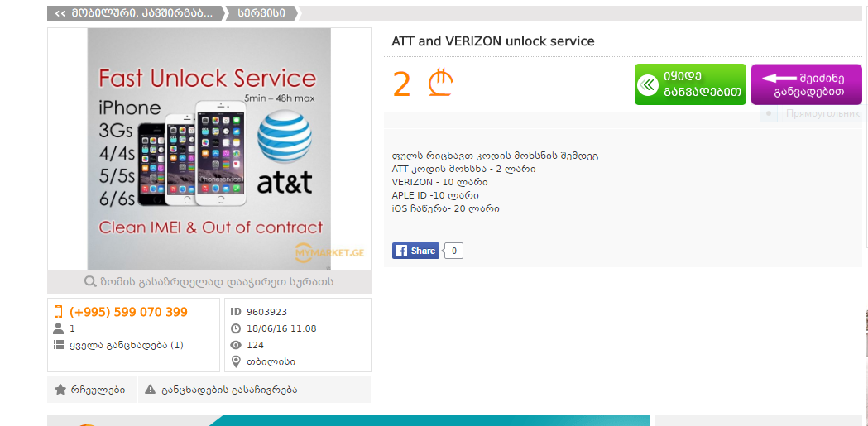Click the star icon in რჩეულები
868x426 pixels.
click(60, 390)
